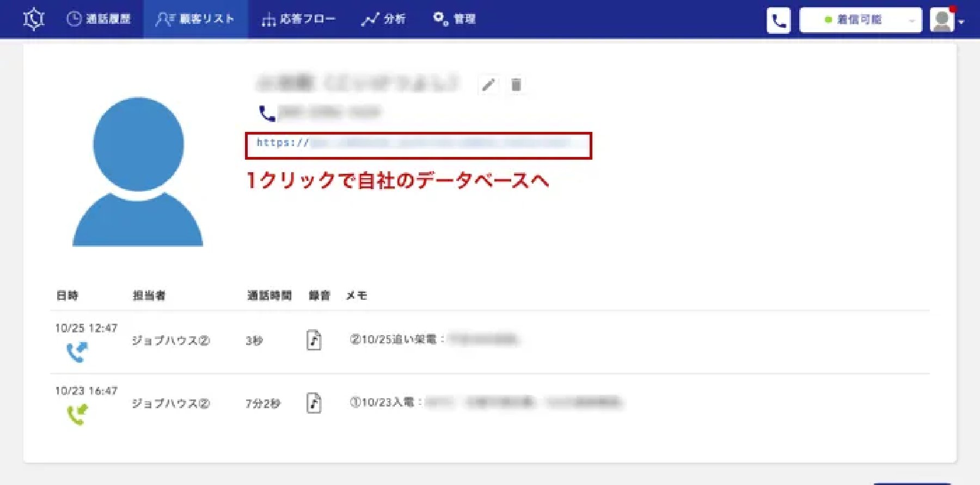Open the ②10/25追い架電 memo
Image resolution: width=980 pixels, height=485 pixels.
coord(434,339)
